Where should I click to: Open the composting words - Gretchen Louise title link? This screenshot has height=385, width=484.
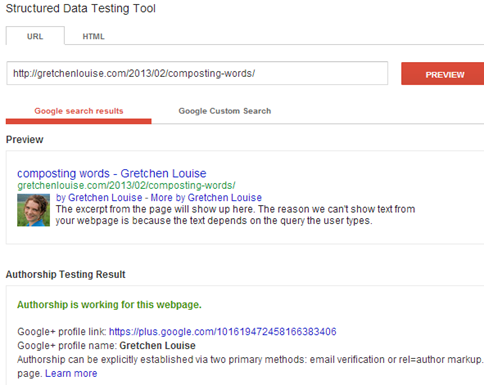[x=112, y=173]
